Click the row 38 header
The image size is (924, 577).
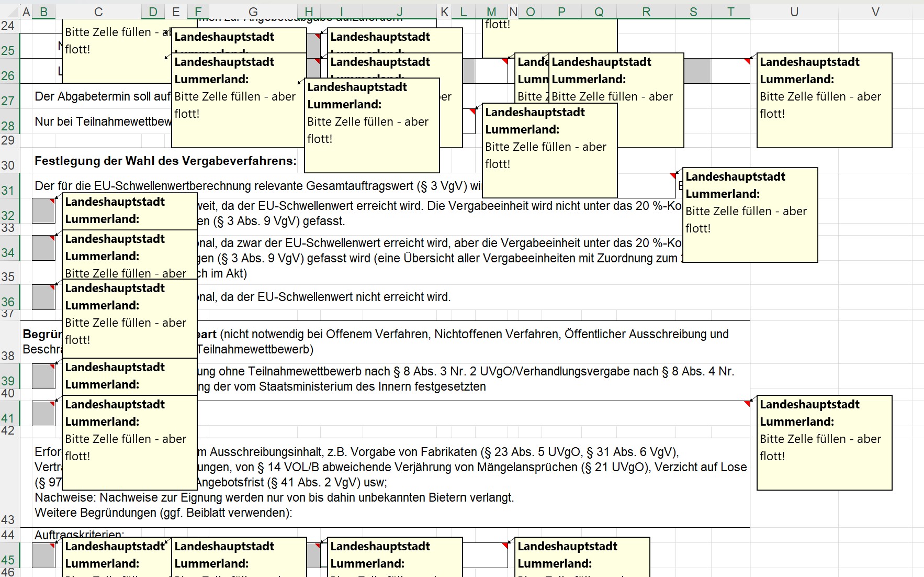(x=8, y=356)
